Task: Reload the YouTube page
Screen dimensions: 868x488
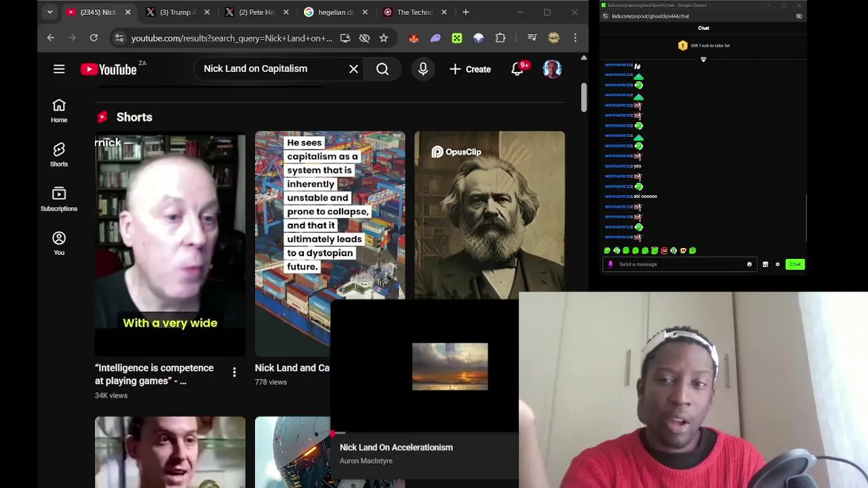Action: pos(94,38)
